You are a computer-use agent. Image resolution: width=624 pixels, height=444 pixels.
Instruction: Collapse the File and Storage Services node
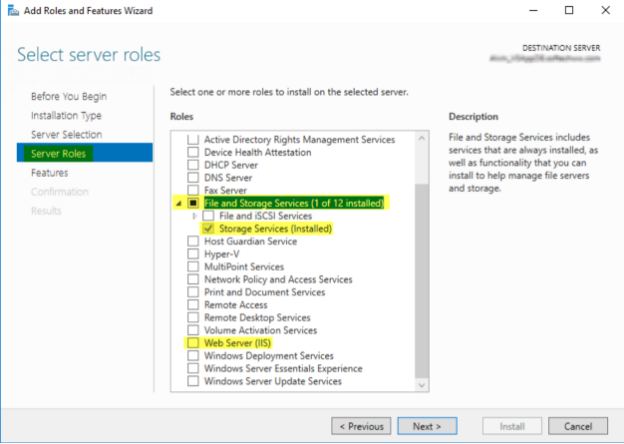(180, 203)
